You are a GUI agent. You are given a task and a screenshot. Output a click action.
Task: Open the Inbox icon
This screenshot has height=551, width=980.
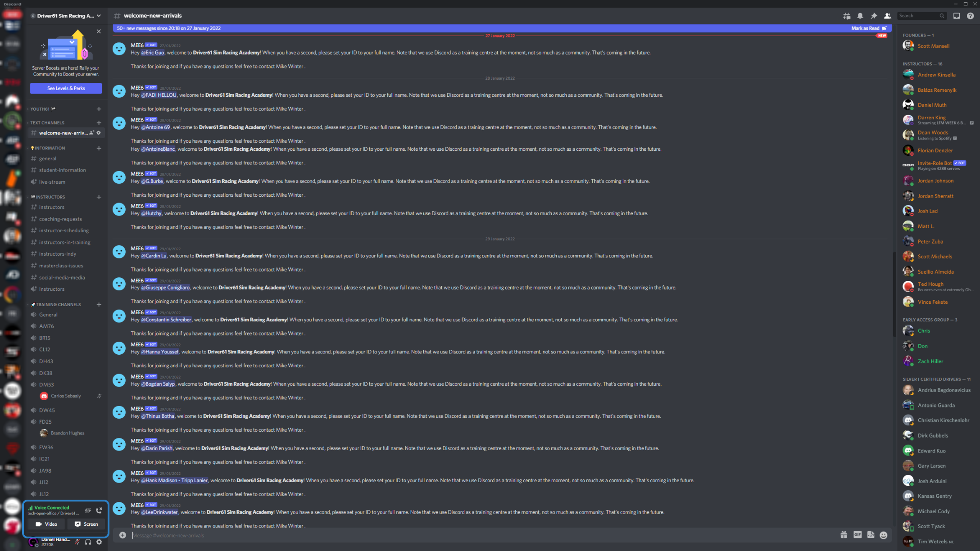[x=957, y=16]
